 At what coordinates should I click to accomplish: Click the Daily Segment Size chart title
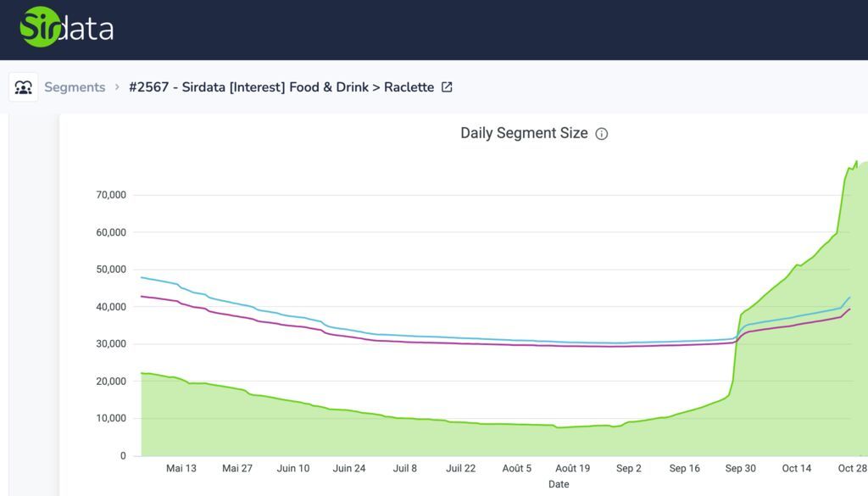pyautogui.click(x=523, y=133)
